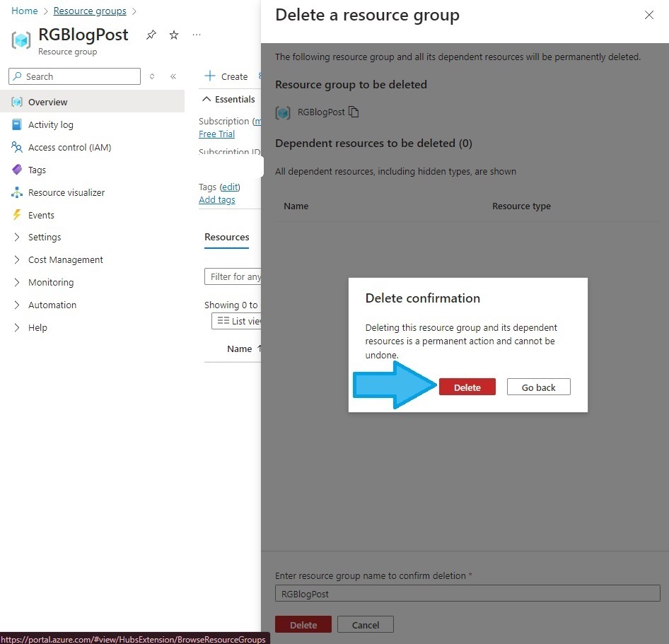Close the Delete a resource group panel
This screenshot has width=669, height=644.
pos(649,15)
